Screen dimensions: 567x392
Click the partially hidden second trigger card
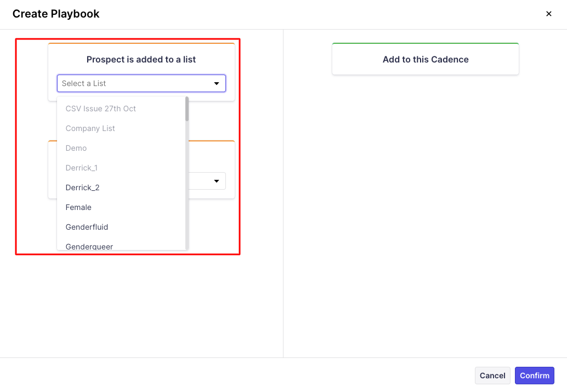click(x=212, y=159)
